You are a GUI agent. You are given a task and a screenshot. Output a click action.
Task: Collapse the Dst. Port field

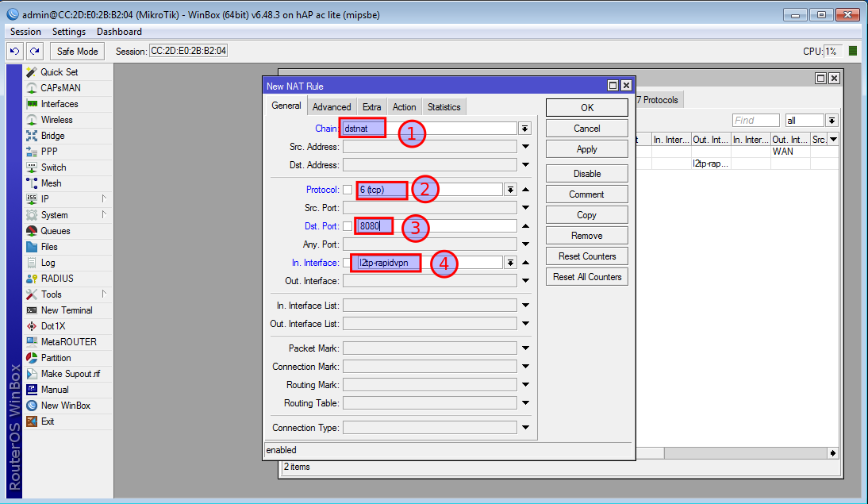[525, 226]
